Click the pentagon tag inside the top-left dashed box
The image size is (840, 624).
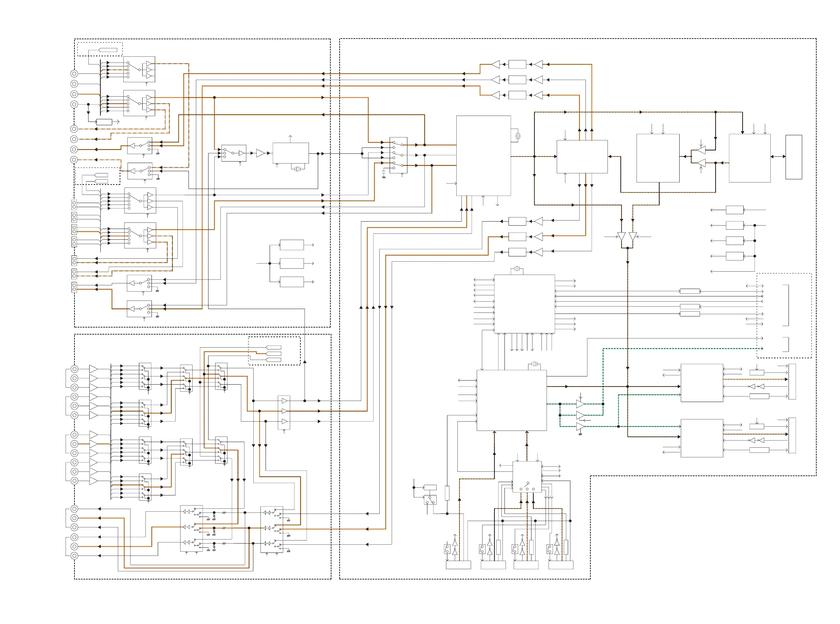108,50
